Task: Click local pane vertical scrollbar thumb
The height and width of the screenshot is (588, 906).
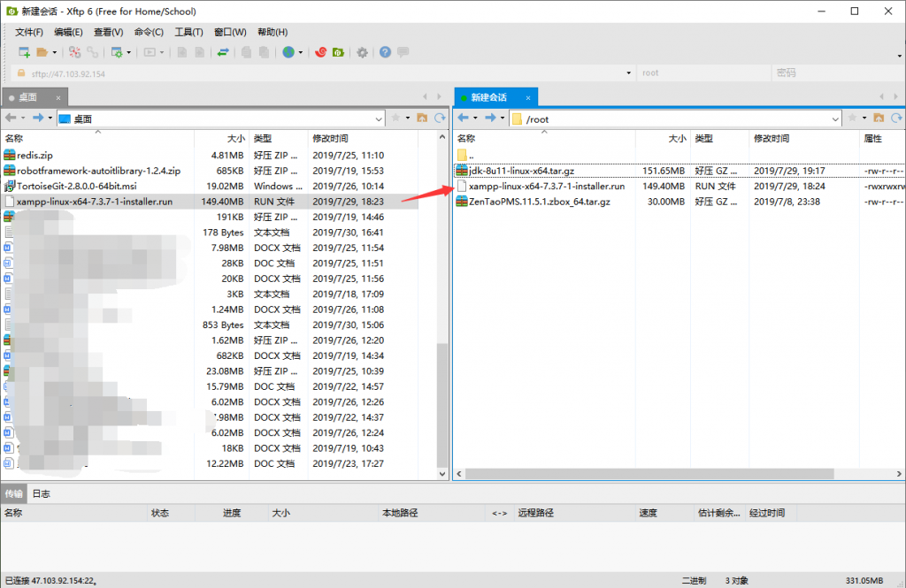Action: point(442,406)
